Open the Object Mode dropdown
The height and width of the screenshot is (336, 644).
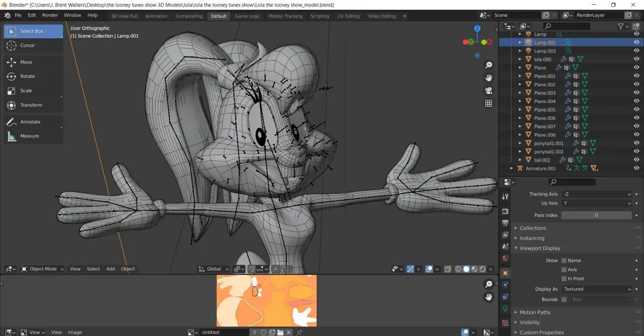(43, 269)
